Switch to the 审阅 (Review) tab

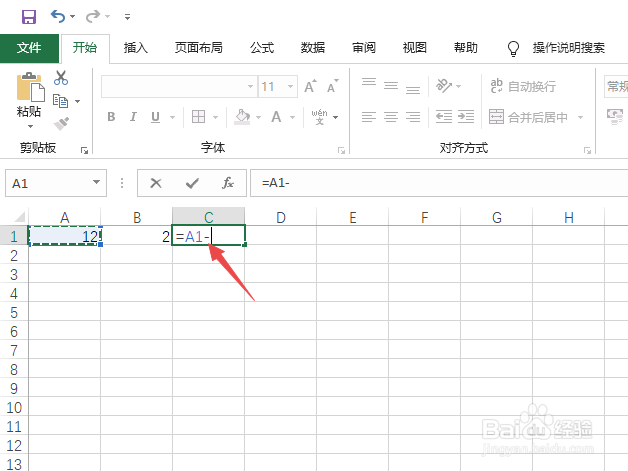[364, 48]
